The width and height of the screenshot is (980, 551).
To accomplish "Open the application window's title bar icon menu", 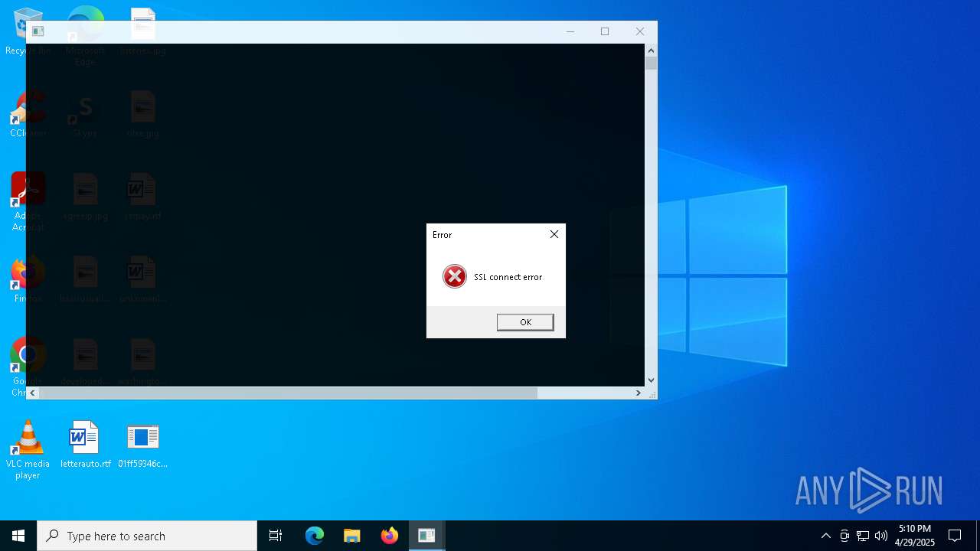I will click(38, 31).
